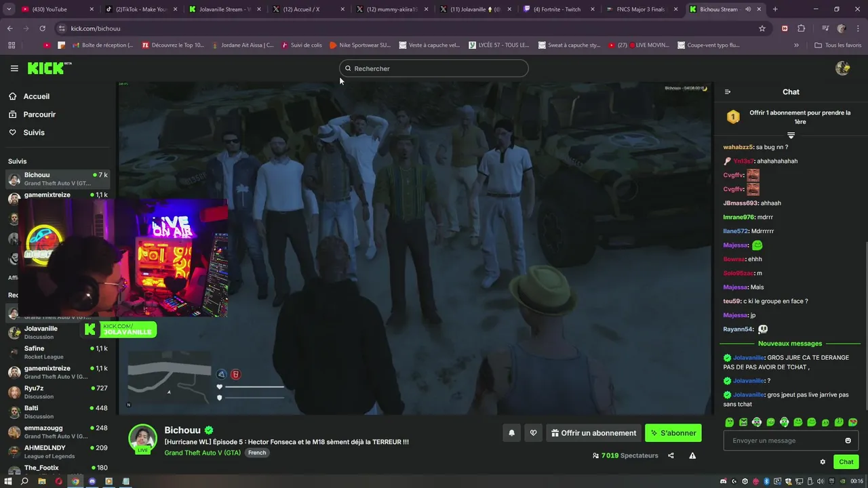Reload the page in browser

[x=42, y=28]
